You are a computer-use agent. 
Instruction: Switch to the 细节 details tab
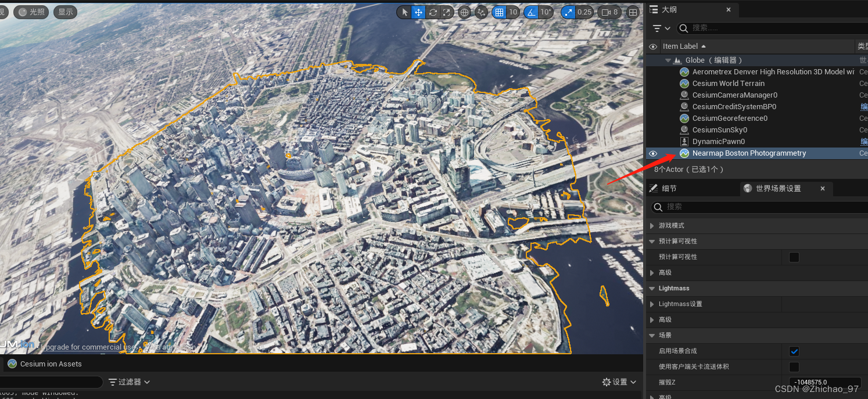click(663, 189)
